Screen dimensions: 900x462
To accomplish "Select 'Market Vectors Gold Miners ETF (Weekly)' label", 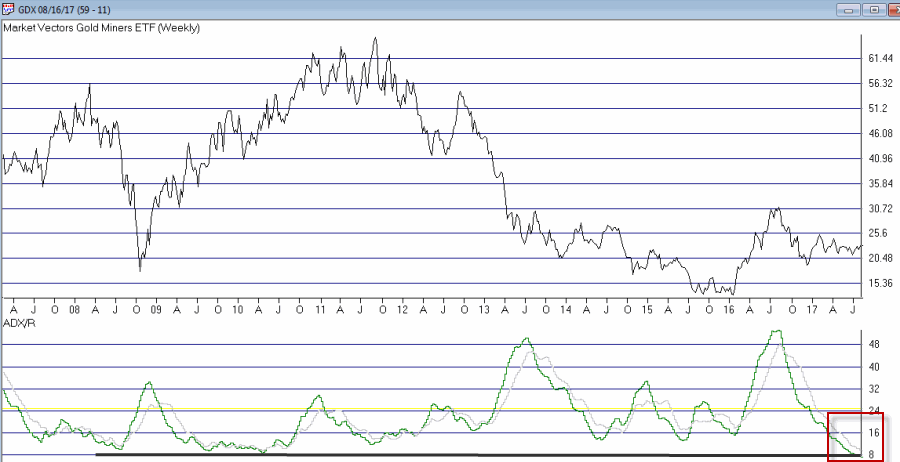I will click(102, 28).
